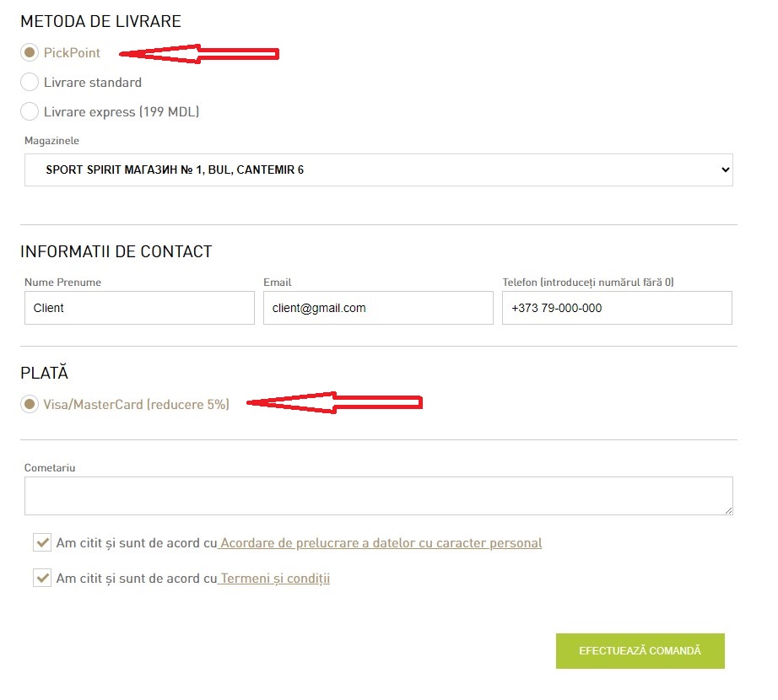Open the Magazinele store dropdown
This screenshot has width=778, height=700.
(378, 170)
